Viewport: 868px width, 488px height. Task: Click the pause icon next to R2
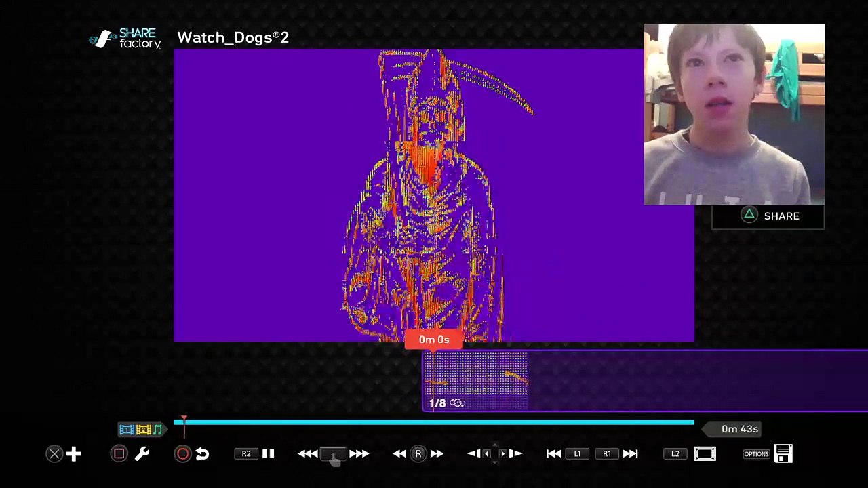[268, 453]
